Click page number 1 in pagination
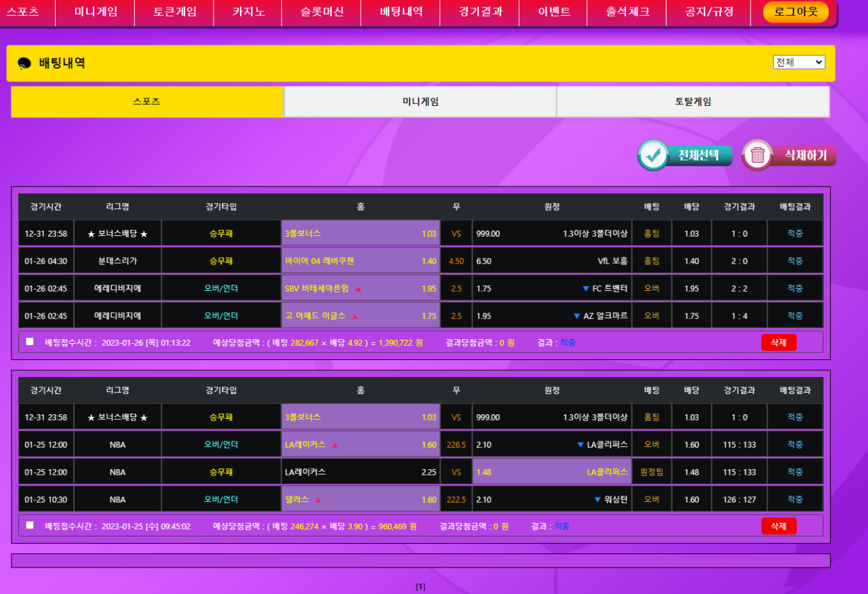868x594 pixels. coord(420,587)
